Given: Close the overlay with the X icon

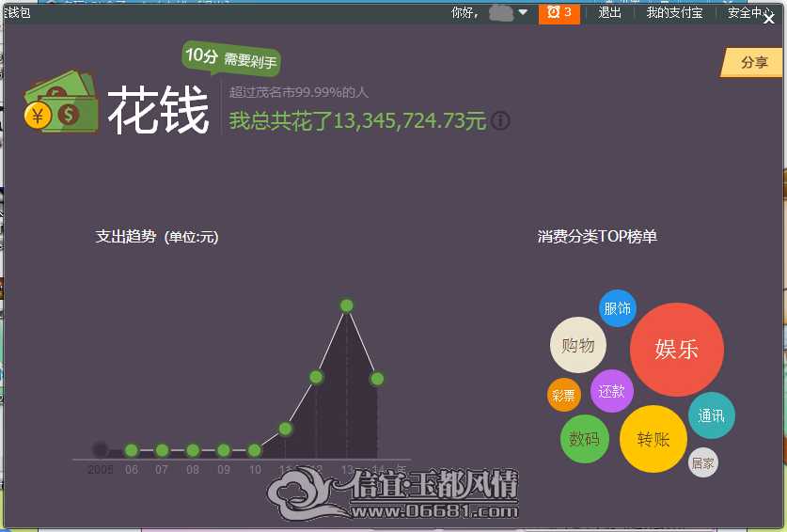Looking at the screenshot, I should click(768, 20).
